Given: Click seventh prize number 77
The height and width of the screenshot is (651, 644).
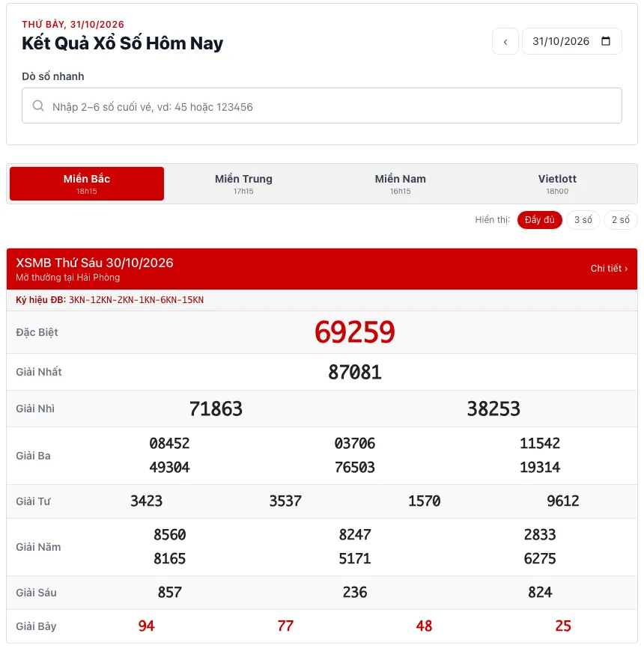Looking at the screenshot, I should coord(285,626).
